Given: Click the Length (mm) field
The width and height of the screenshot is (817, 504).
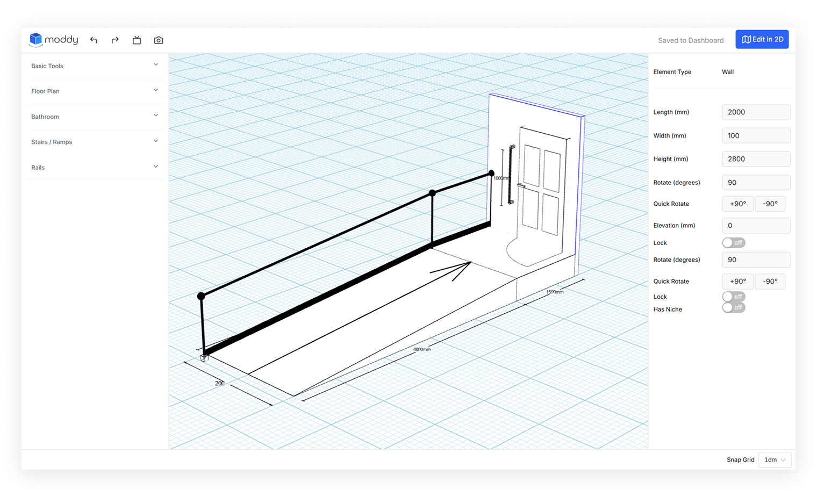Looking at the screenshot, I should (756, 112).
